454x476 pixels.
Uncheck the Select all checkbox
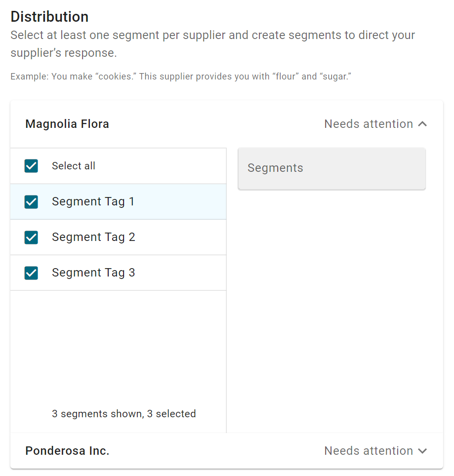coord(31,166)
